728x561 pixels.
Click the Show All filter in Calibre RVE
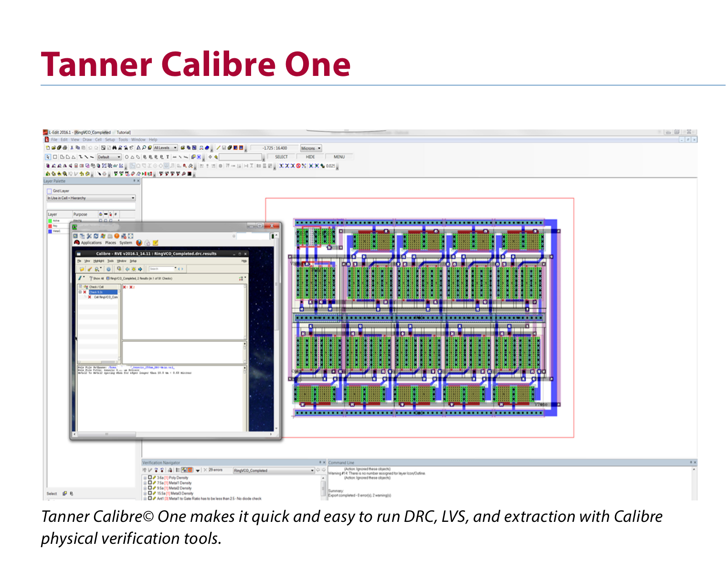click(x=96, y=278)
